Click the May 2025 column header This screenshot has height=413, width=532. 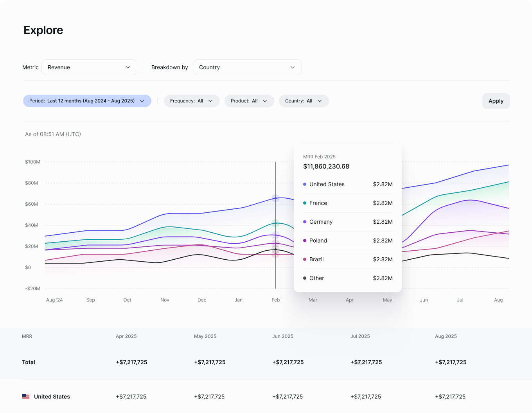point(205,336)
